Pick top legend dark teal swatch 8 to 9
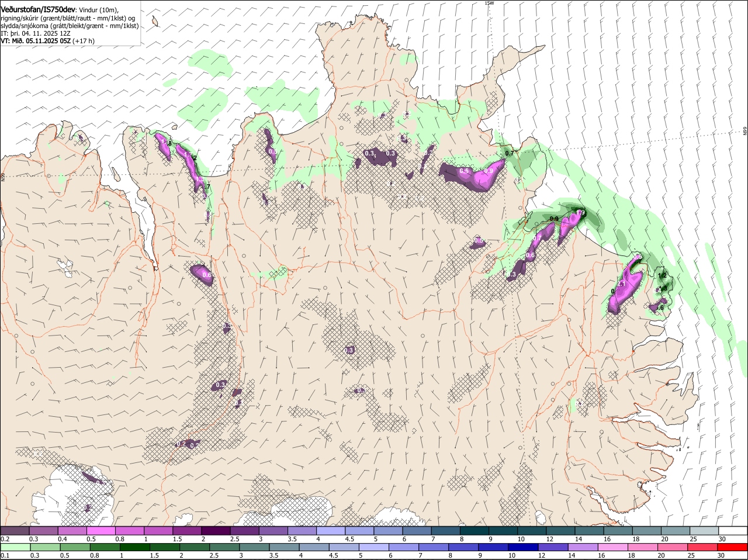 475,531
